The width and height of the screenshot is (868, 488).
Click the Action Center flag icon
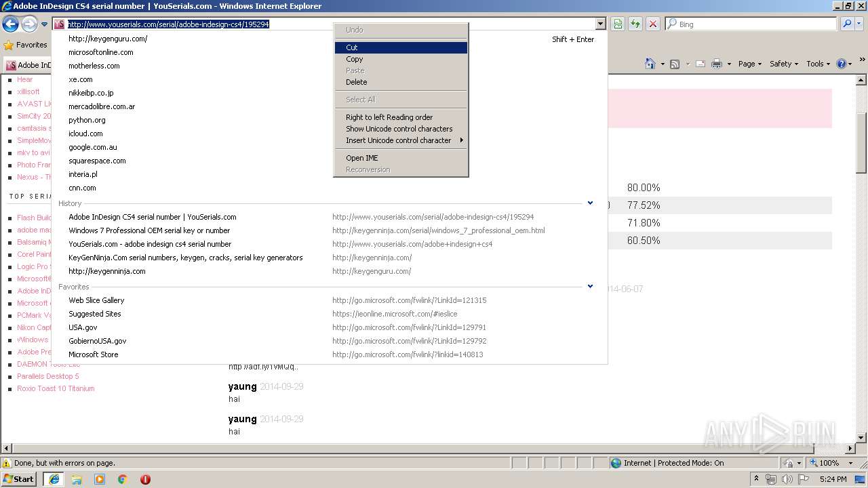coord(804,479)
